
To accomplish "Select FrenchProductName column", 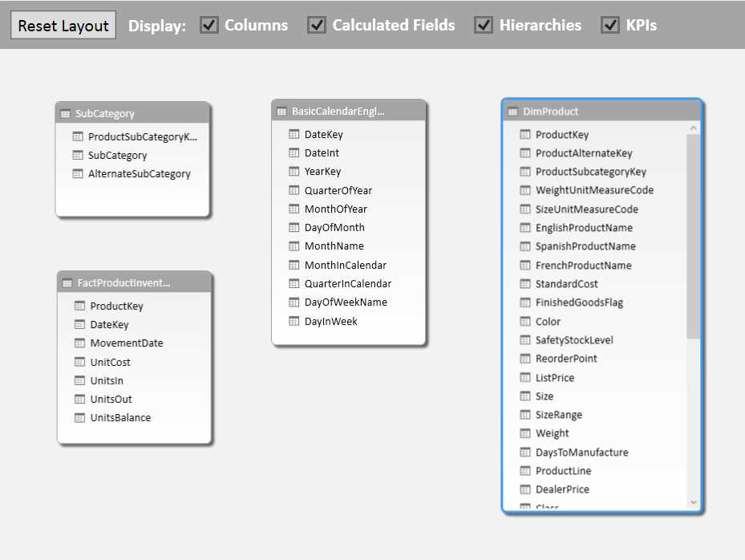I will point(584,266).
